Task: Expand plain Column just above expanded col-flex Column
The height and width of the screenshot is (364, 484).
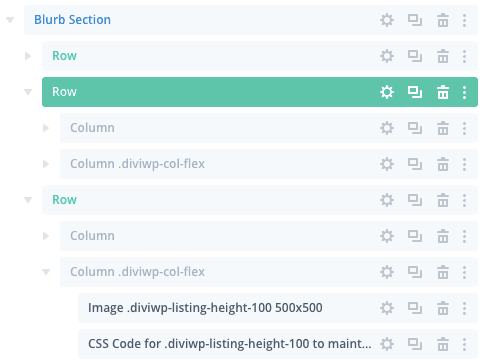Action: 46,236
